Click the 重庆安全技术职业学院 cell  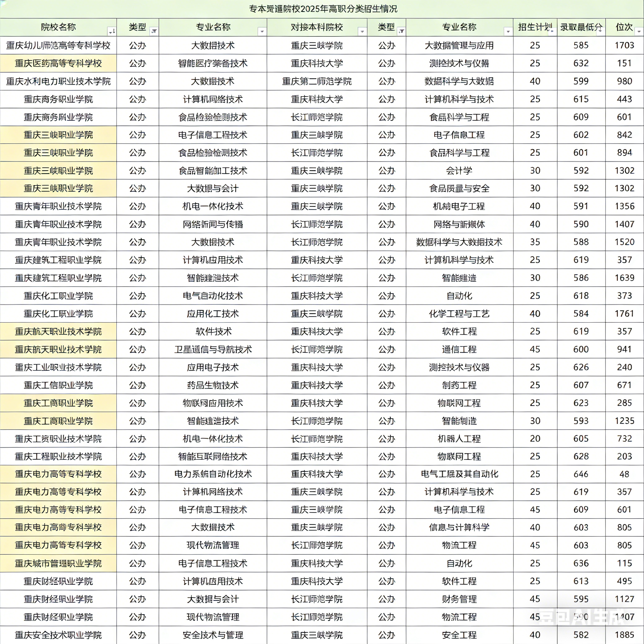coord(58,635)
